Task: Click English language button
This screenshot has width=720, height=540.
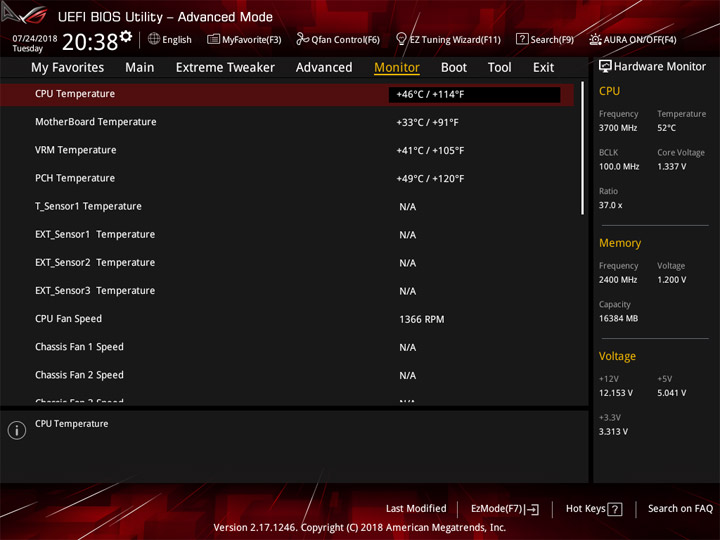Action: click(x=170, y=39)
